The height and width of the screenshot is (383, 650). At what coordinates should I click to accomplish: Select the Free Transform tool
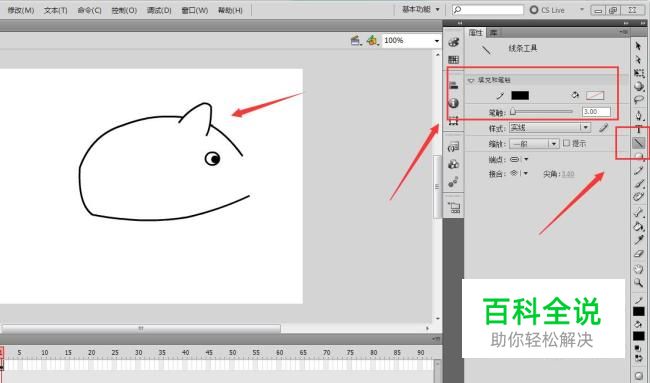(x=638, y=73)
